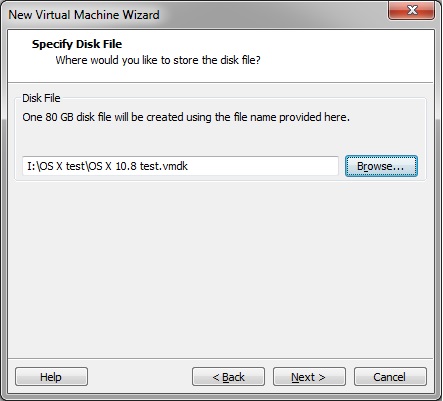
Task: Click blank space inside the path field
Action: click(263, 166)
